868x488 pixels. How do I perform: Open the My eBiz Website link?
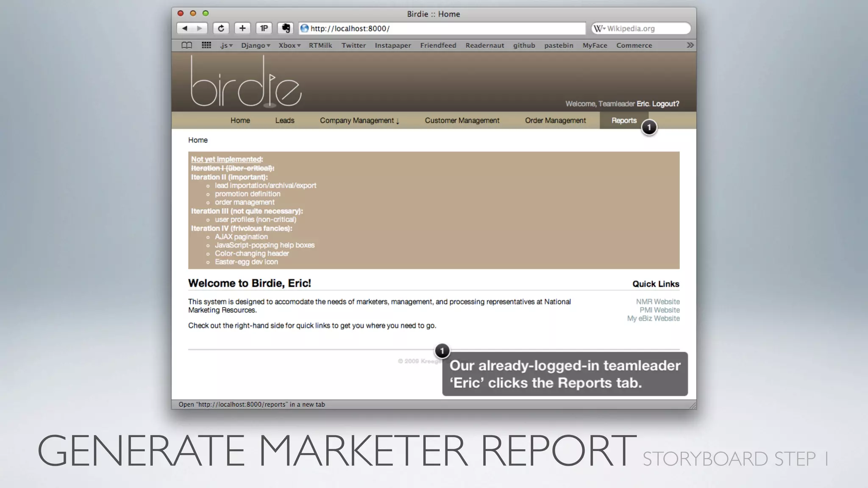pos(653,319)
